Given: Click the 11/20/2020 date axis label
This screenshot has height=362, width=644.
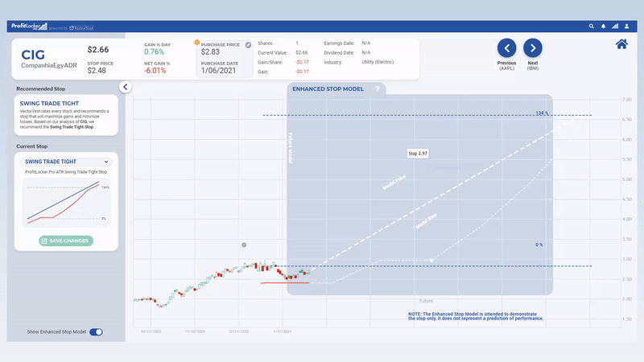Looking at the screenshot, I should (195, 331).
